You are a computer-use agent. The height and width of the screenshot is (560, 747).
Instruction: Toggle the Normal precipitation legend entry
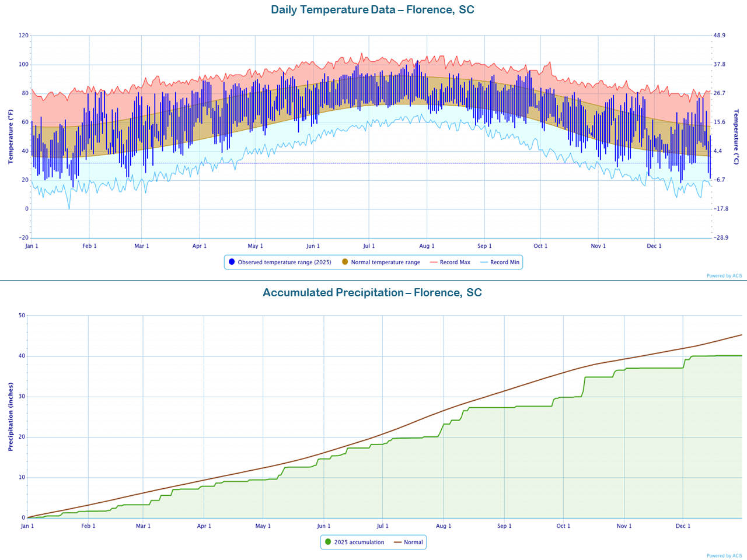tap(413, 542)
